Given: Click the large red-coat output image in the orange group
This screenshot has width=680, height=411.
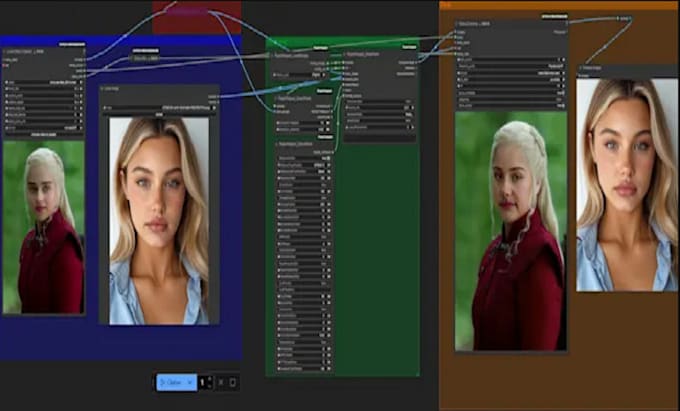Looking at the screenshot, I should [509, 230].
